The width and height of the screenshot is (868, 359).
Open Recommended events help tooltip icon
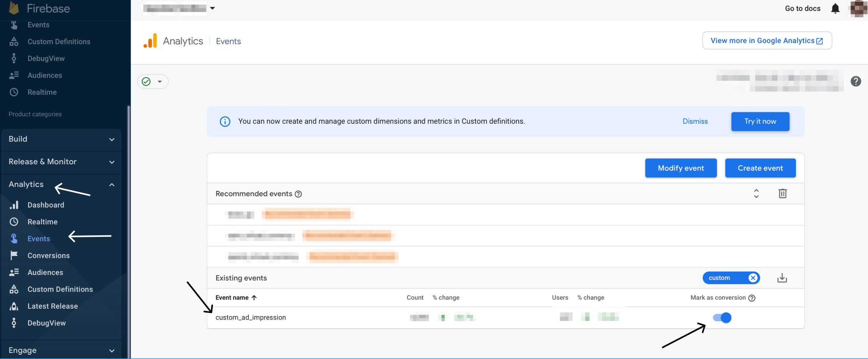298,194
